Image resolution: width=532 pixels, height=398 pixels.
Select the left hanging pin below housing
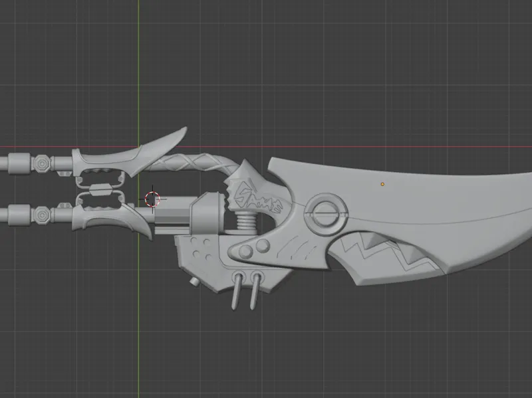pos(237,290)
